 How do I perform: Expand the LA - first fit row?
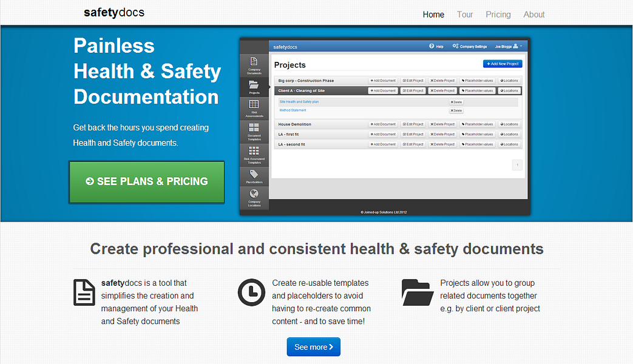[398, 135]
